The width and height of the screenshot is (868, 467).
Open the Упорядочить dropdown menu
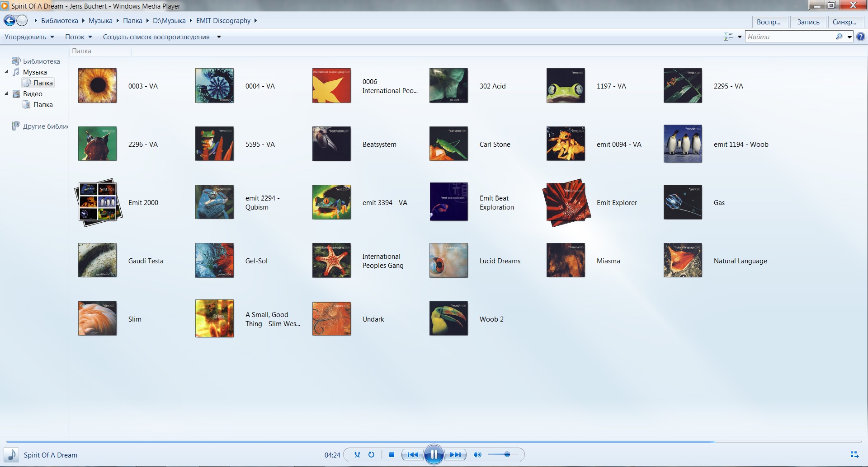[x=29, y=37]
